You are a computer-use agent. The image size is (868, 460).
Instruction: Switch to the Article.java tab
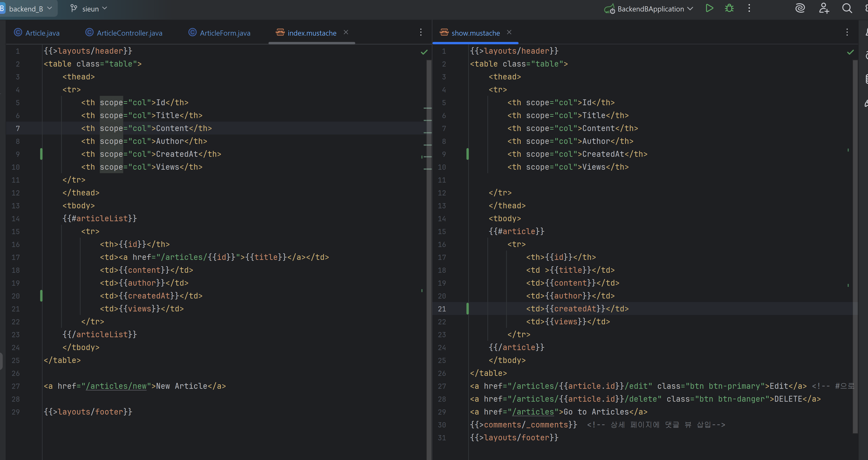[x=42, y=33]
